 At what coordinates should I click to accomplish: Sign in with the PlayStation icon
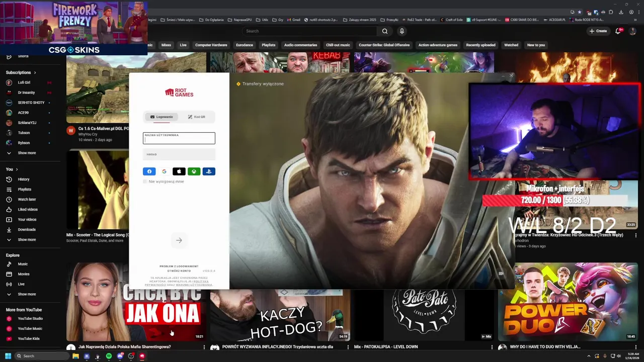[209, 171]
